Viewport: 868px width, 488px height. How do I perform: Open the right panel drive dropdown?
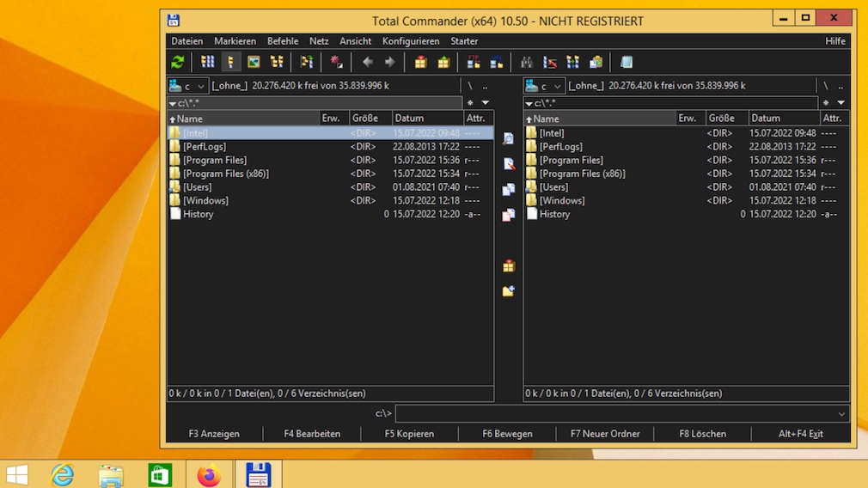pyautogui.click(x=545, y=86)
